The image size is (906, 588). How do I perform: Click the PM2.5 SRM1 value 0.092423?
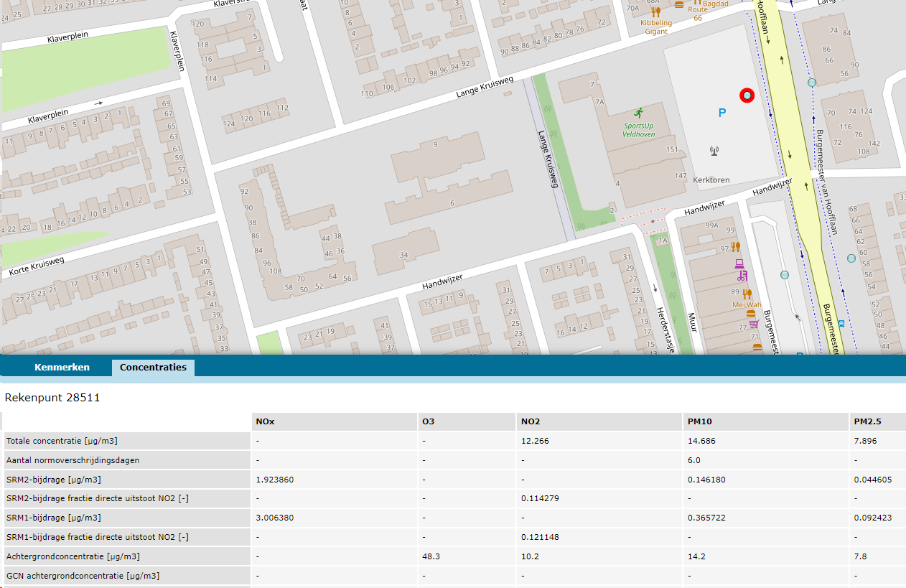point(872,518)
